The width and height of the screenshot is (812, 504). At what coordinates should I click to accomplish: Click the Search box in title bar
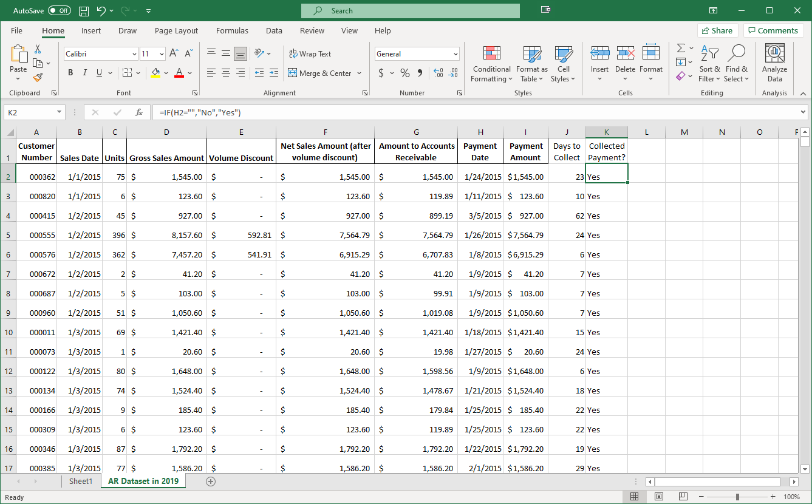coord(411,11)
